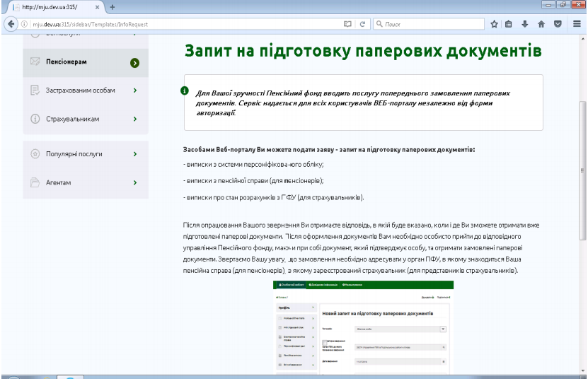The width and height of the screenshot is (588, 381).
Task: Click the page vertical scrollbar thumb
Action: [x=582, y=170]
